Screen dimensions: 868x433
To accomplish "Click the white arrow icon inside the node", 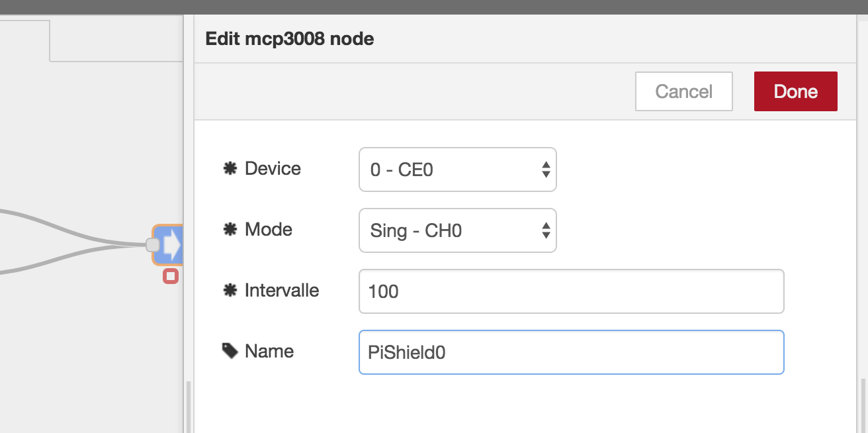I will 173,245.
